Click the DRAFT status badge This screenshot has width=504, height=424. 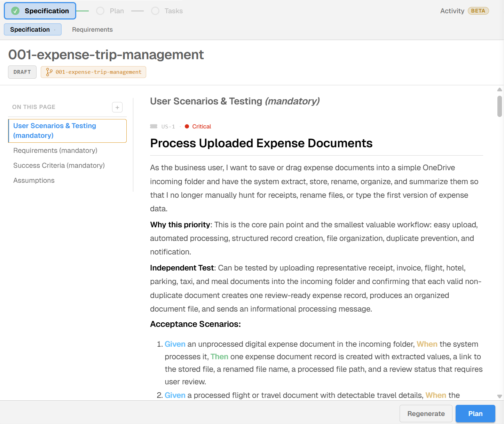point(22,72)
